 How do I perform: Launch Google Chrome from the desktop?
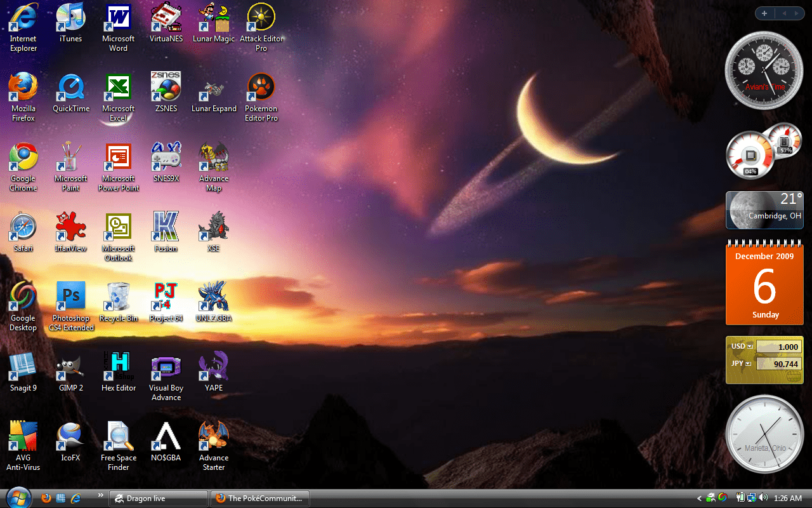tap(23, 167)
